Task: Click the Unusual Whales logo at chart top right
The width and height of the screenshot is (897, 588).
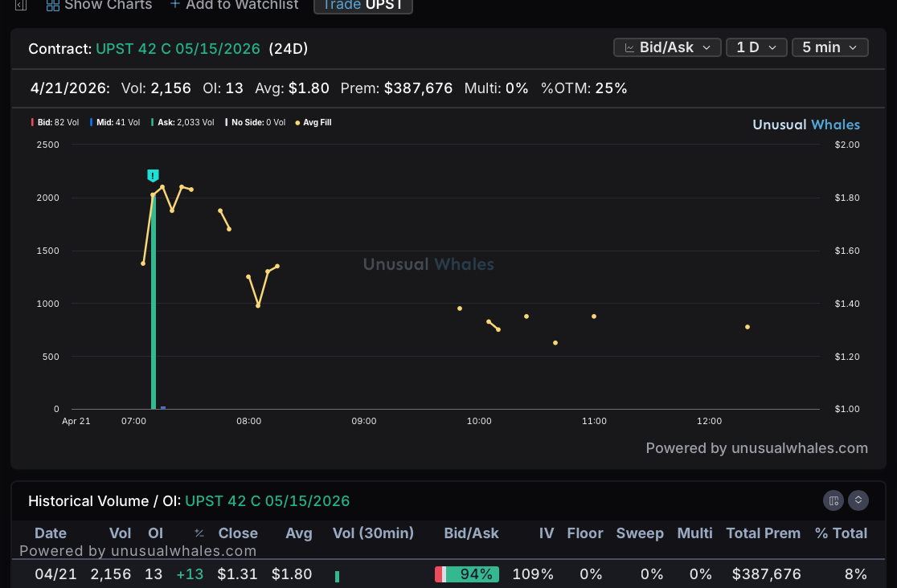Action: [806, 125]
